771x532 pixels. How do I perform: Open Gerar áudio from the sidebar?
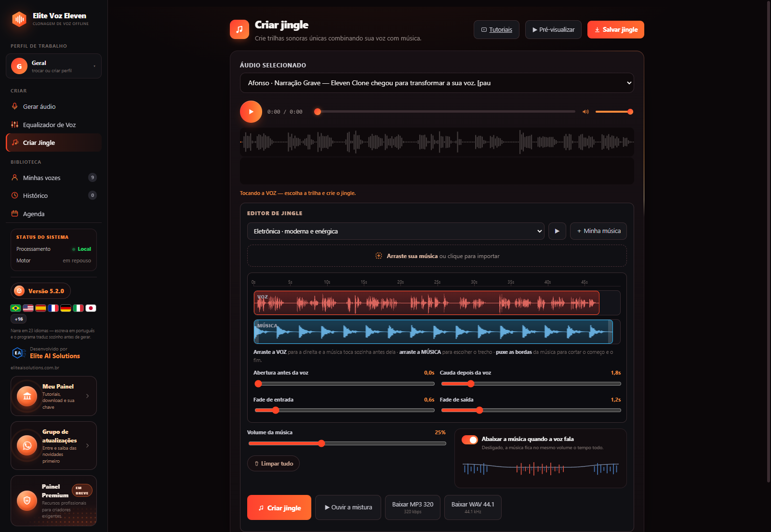point(53,106)
